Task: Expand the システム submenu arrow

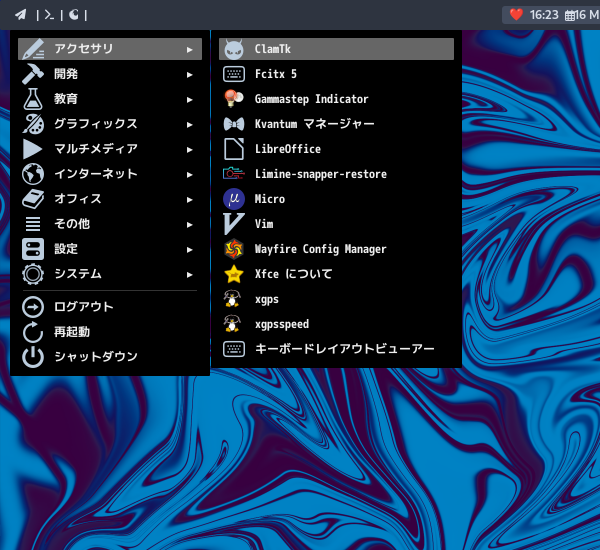Action: tap(189, 274)
